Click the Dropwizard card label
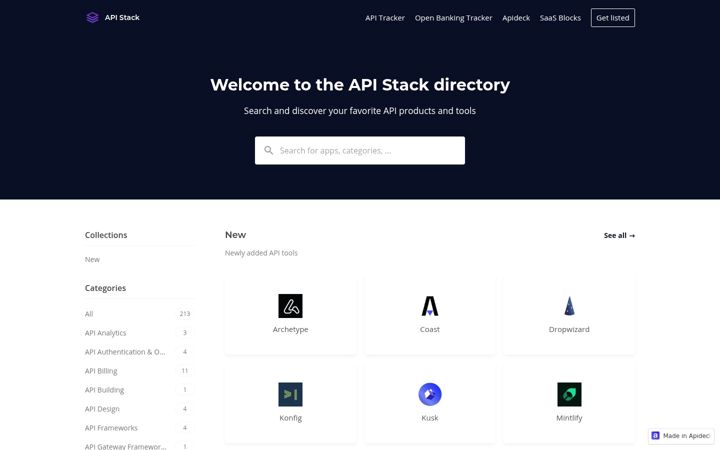 point(569,329)
